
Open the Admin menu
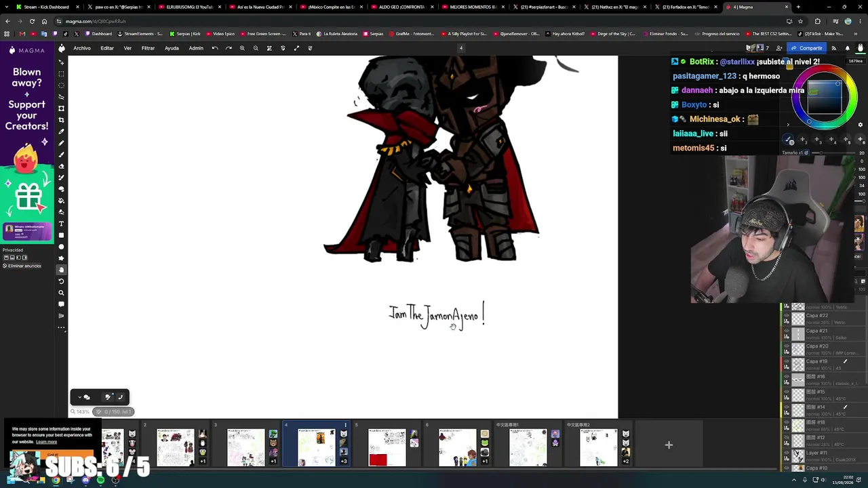point(196,48)
